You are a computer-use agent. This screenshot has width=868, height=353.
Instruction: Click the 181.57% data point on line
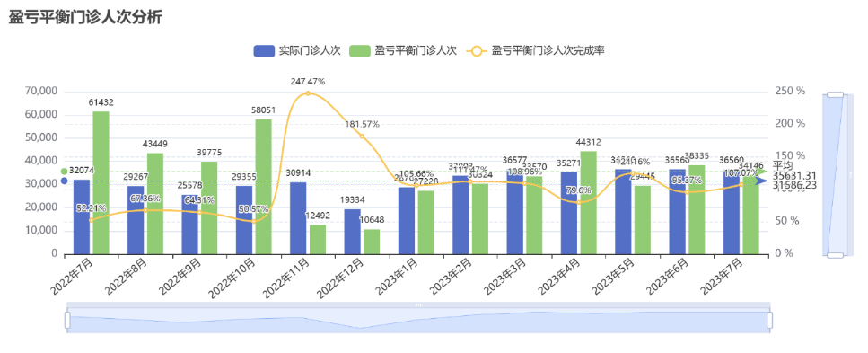(x=362, y=137)
